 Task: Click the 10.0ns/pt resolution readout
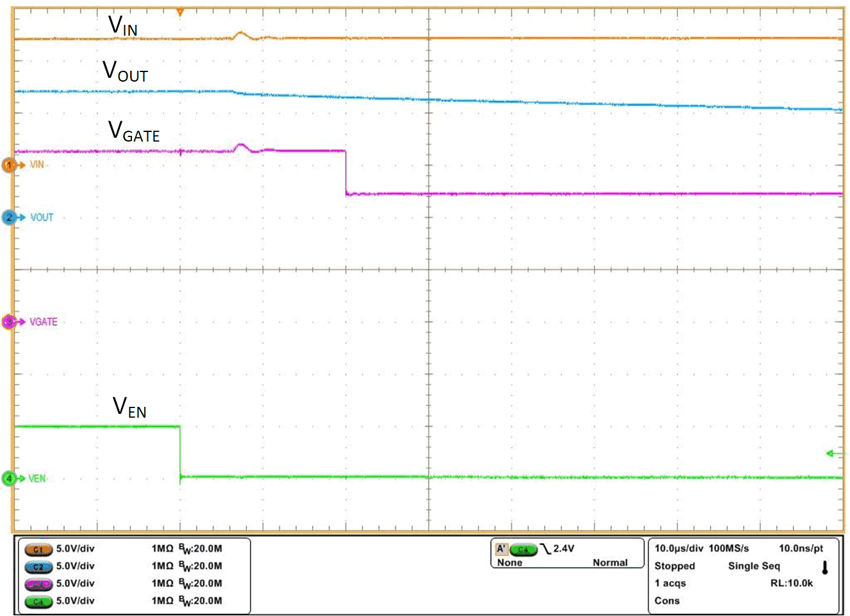point(801,548)
